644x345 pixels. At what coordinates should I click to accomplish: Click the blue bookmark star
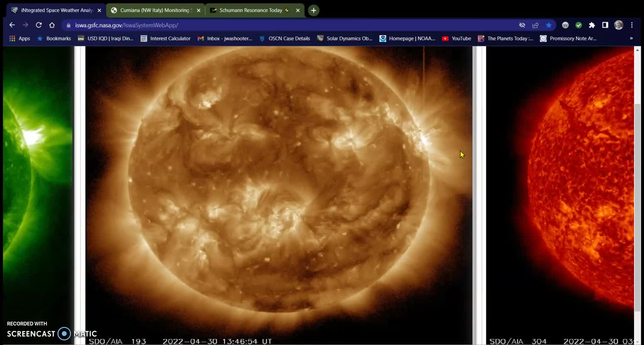point(549,25)
